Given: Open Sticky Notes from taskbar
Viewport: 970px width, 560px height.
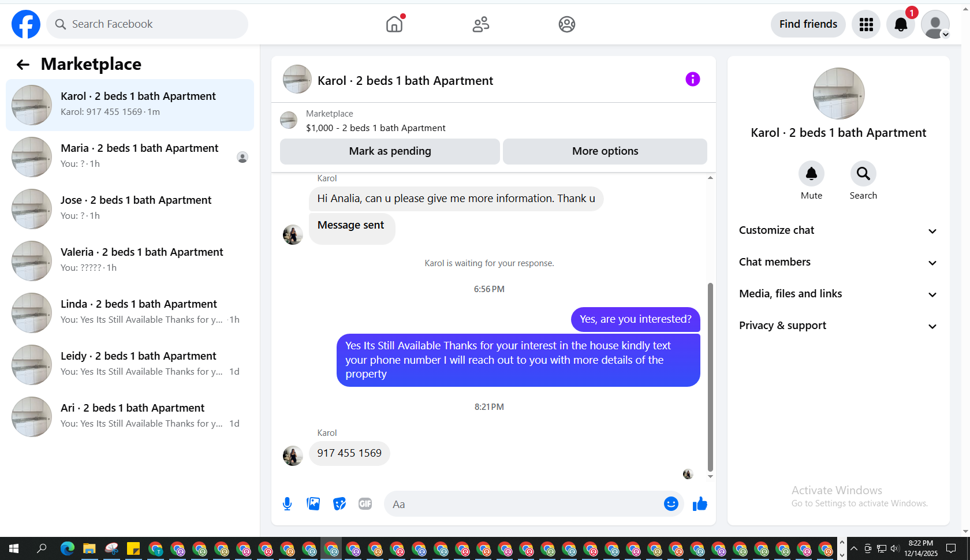Looking at the screenshot, I should [x=133, y=548].
